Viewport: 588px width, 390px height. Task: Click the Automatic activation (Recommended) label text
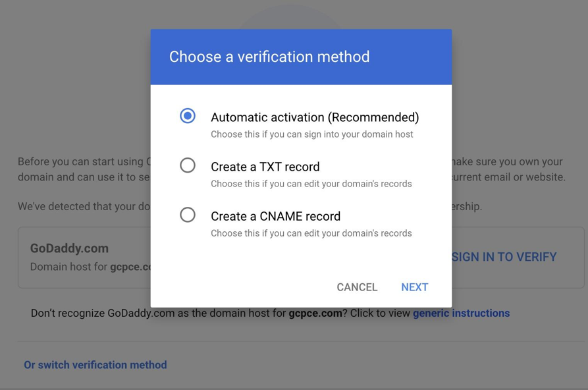[x=315, y=117]
